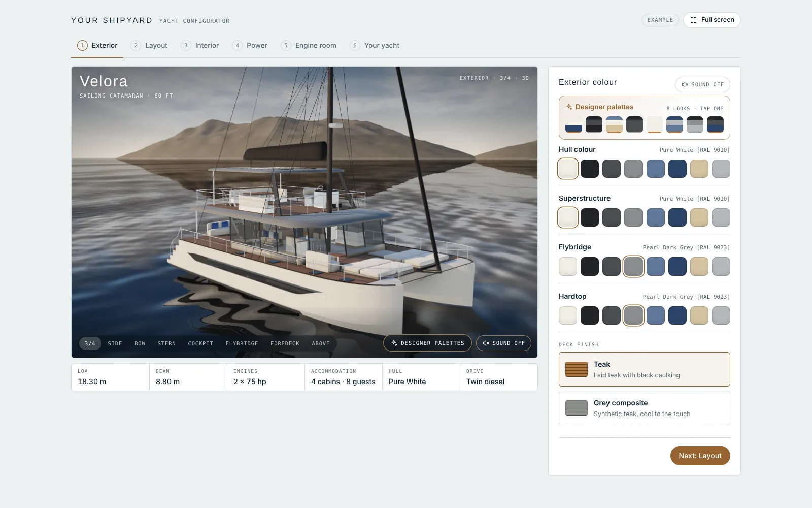Open Designer Palettes from the viewer overlay
This screenshot has height=508, width=812.
(427, 343)
